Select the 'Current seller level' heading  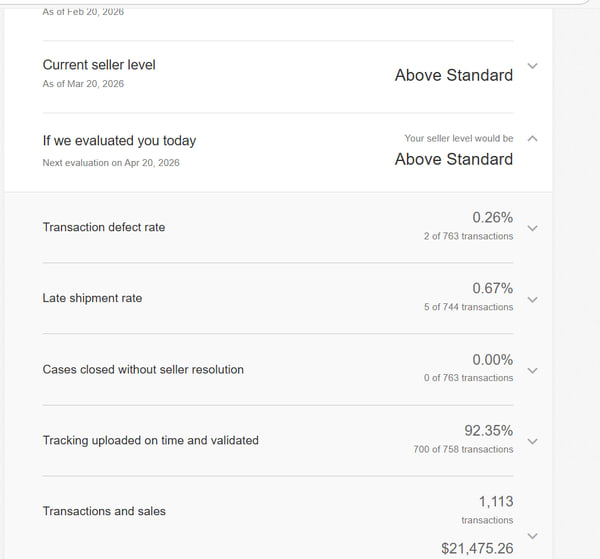point(99,65)
